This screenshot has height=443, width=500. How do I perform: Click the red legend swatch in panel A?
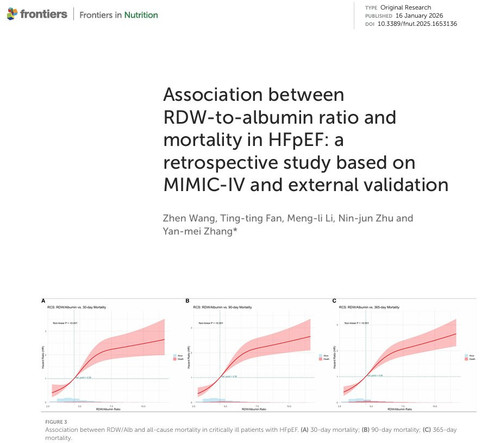174,359
